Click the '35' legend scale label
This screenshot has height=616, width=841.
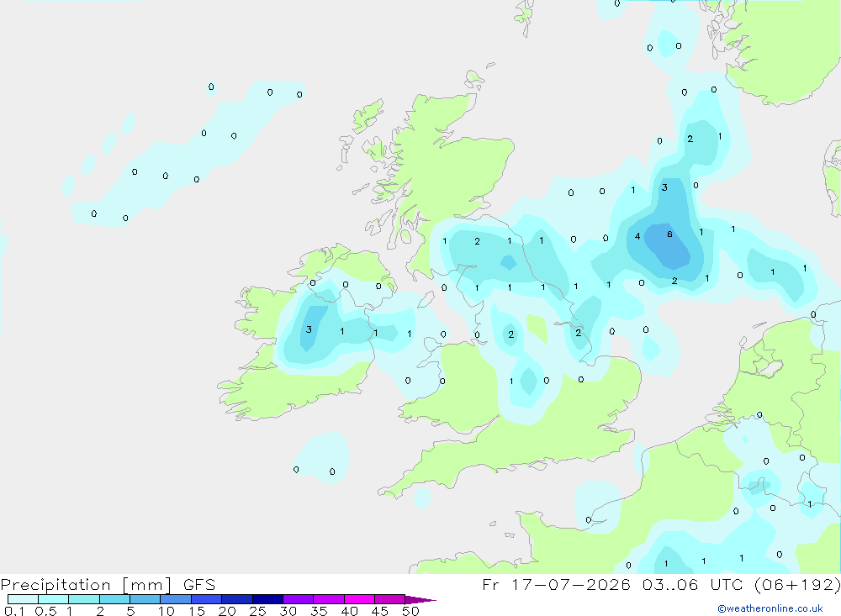(319, 611)
